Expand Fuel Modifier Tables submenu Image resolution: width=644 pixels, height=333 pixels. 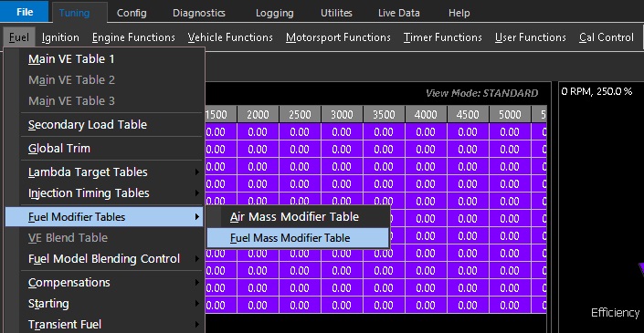click(105, 217)
